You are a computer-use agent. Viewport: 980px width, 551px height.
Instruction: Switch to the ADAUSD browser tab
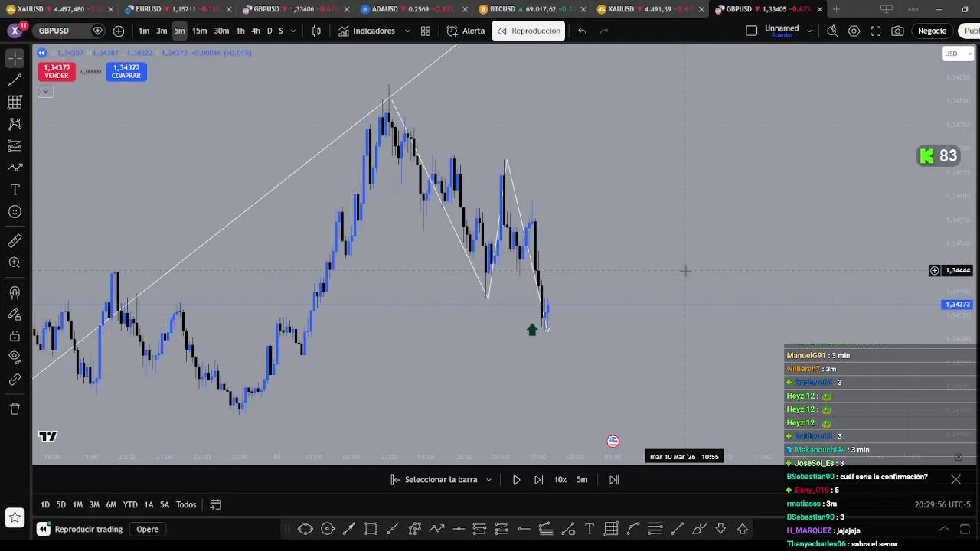pyautogui.click(x=413, y=9)
